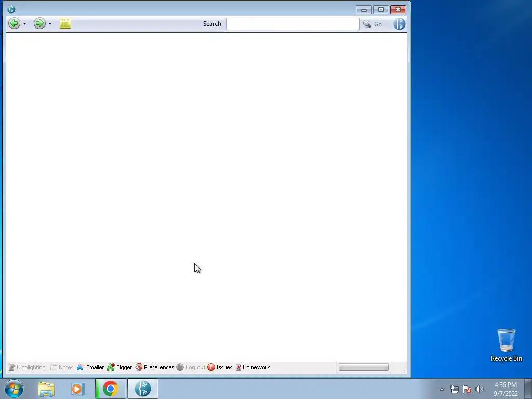The width and height of the screenshot is (532, 399).
Task: Open the Back history dropdown arrow
Action: pos(24,24)
